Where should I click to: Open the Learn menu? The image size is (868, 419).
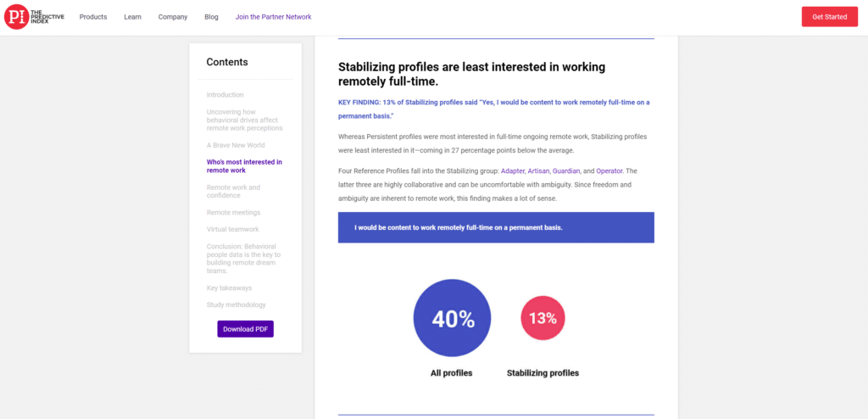[132, 17]
